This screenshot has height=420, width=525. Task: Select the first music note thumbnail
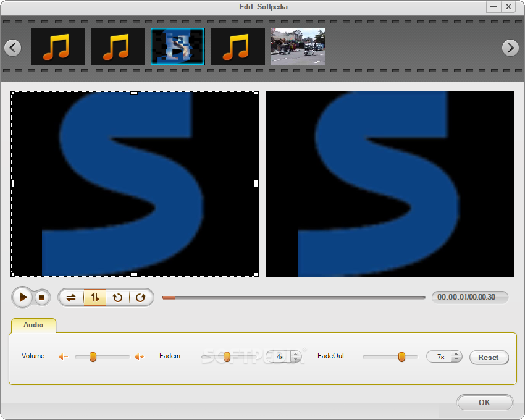(x=58, y=46)
